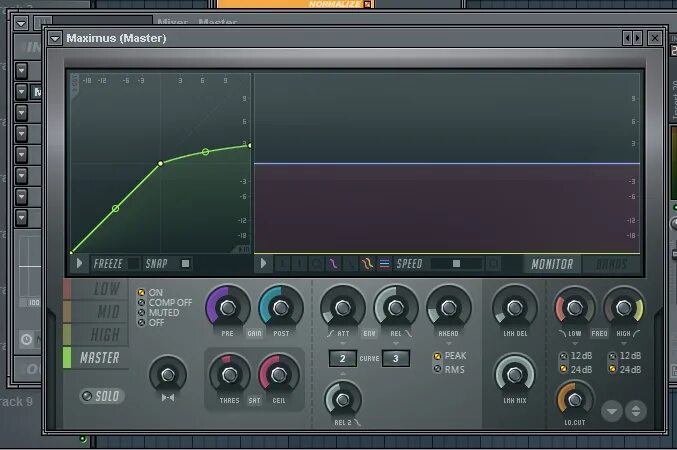Screen dimensions: 677x450
Task: Click release CURVE field showing 3
Action: 395,358
